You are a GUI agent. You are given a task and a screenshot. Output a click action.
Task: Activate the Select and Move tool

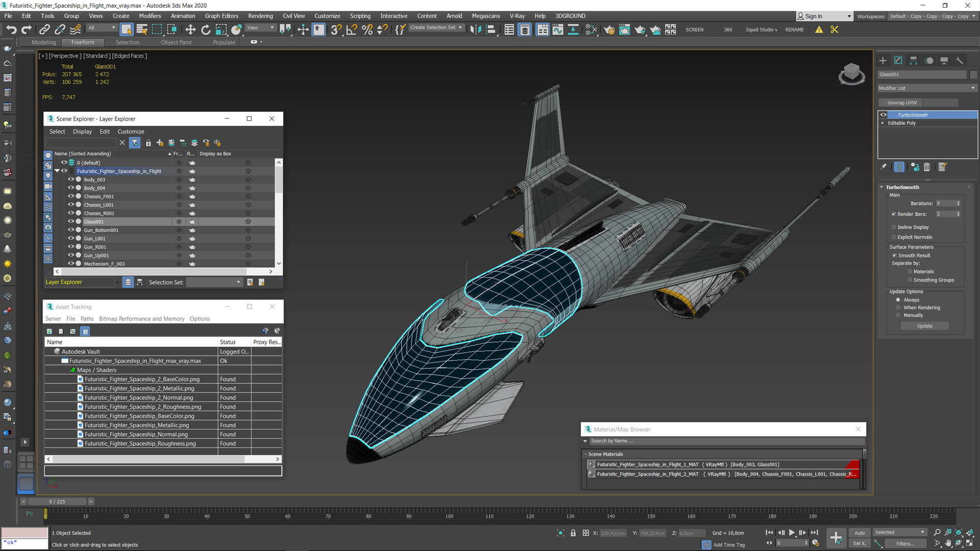pyautogui.click(x=190, y=30)
